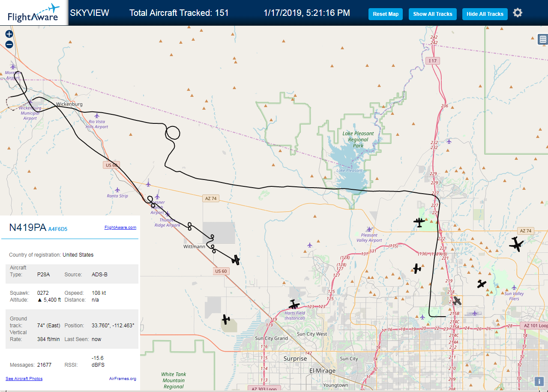This screenshot has width=548, height=392.
Task: Click the altitude value 5,400 ft
Action: [49, 300]
